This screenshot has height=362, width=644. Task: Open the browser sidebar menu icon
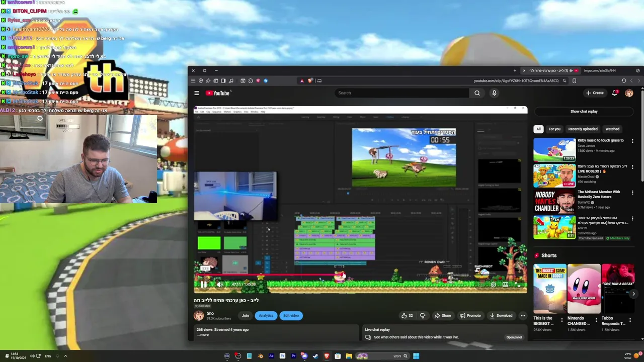coord(193,80)
